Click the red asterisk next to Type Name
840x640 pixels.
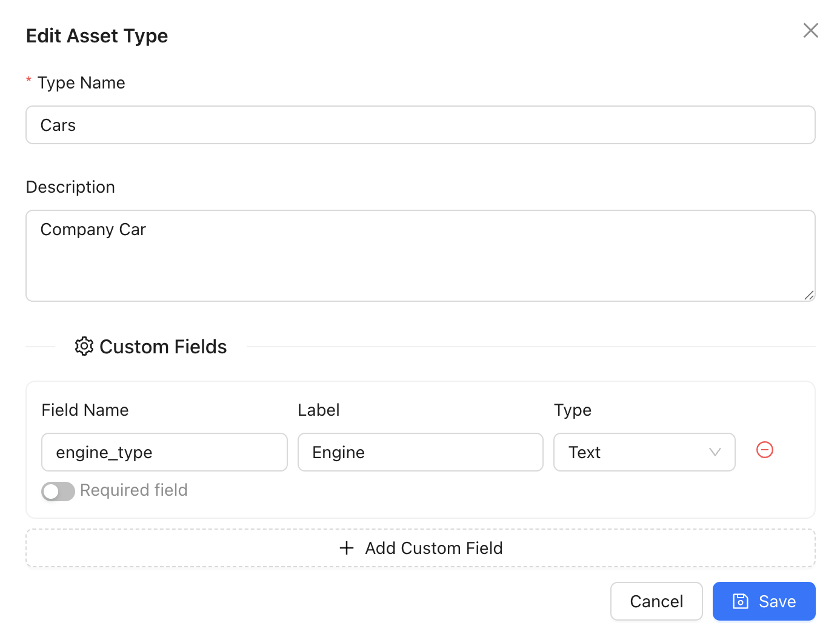28,80
